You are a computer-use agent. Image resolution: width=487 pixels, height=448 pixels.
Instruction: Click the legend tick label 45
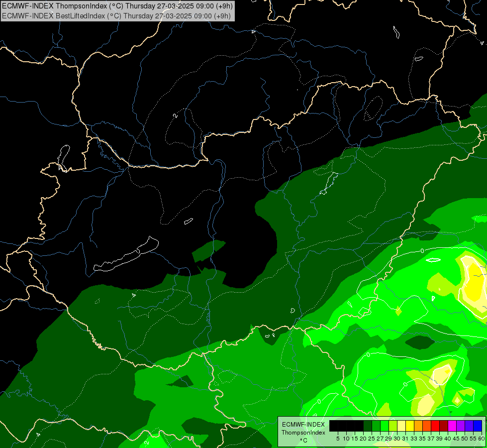457,439
